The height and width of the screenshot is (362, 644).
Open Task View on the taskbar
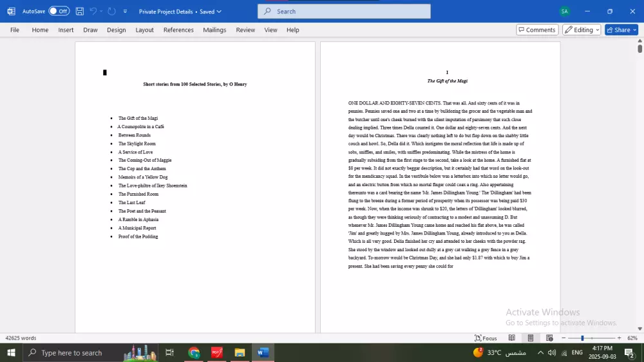[x=169, y=352]
